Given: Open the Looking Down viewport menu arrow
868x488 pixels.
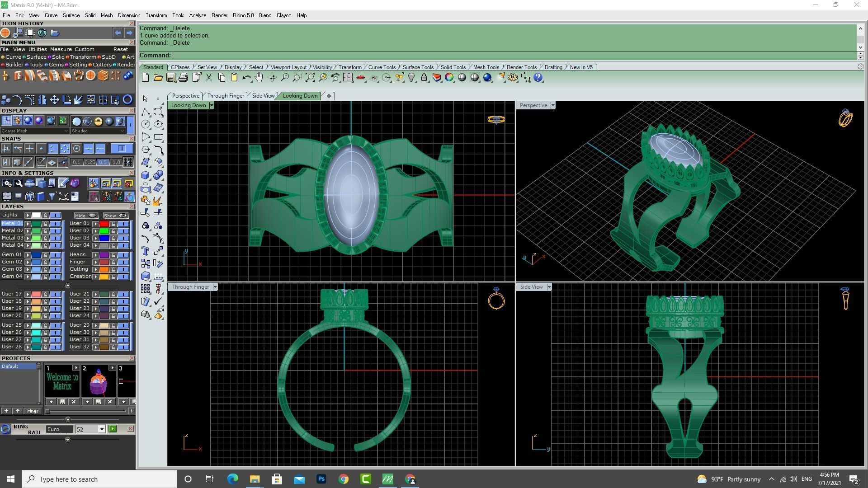Looking at the screenshot, I should (x=211, y=105).
